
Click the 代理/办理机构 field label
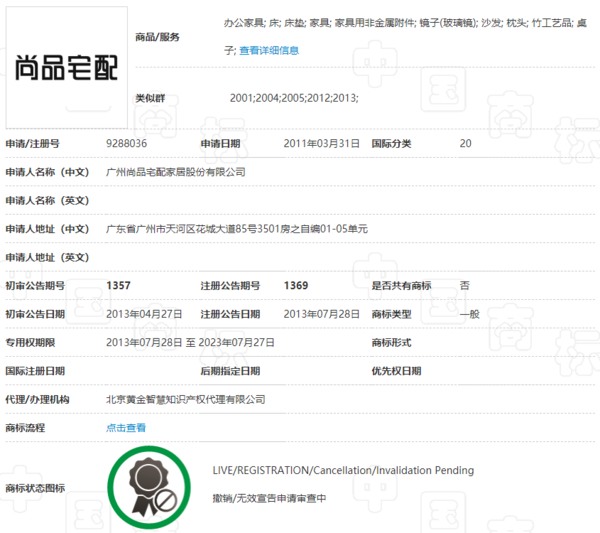37,399
